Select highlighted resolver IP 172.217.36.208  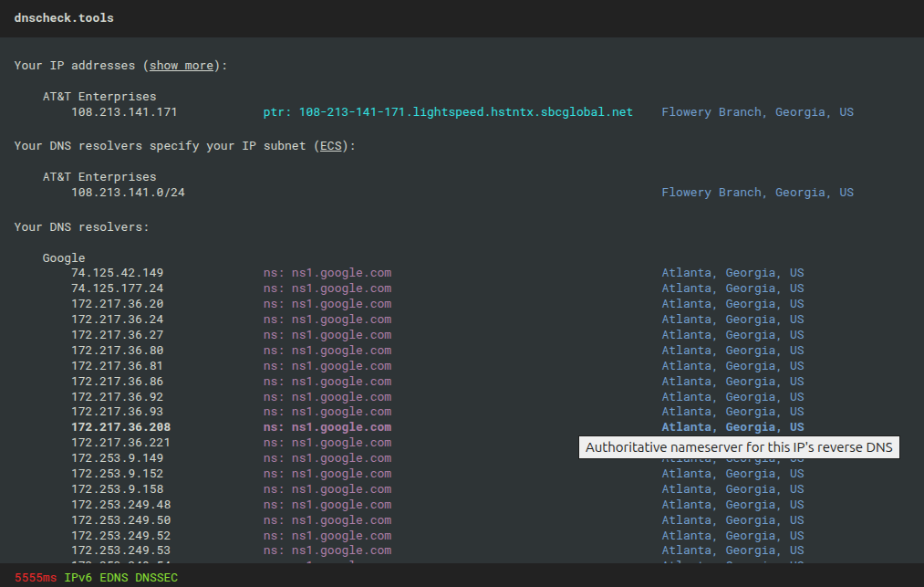coord(120,426)
